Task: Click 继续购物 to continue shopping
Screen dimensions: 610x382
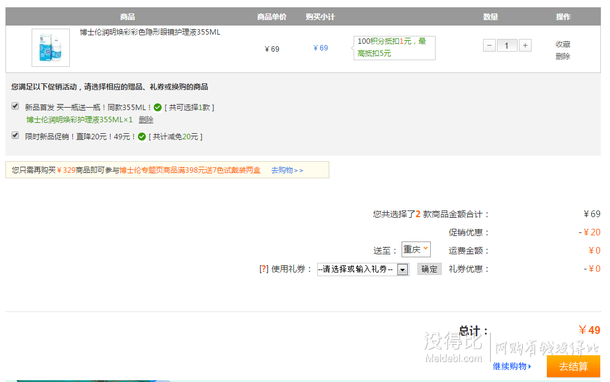Action: (x=512, y=366)
